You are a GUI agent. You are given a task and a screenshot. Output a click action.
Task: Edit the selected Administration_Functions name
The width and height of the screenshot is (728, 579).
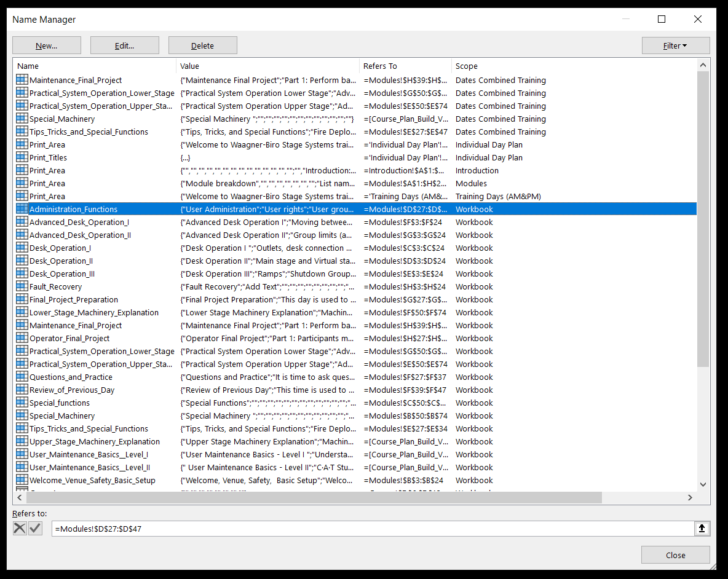[x=124, y=45]
